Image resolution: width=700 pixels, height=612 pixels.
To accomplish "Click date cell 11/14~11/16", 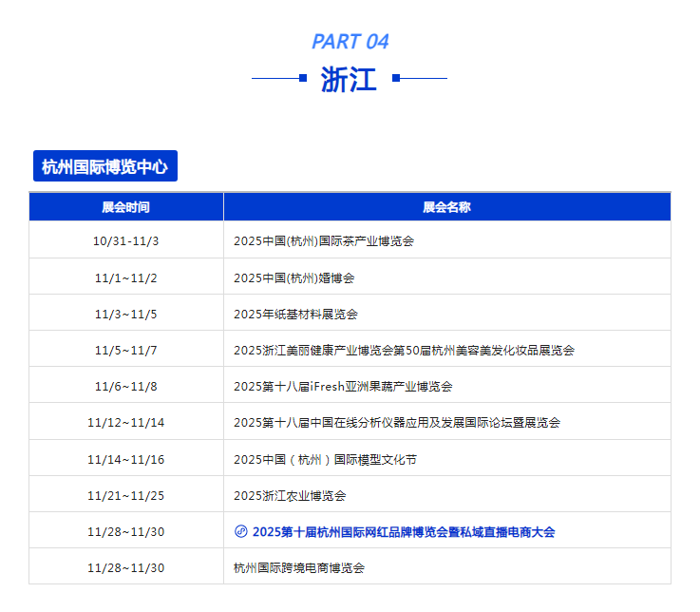I will click(126, 460).
